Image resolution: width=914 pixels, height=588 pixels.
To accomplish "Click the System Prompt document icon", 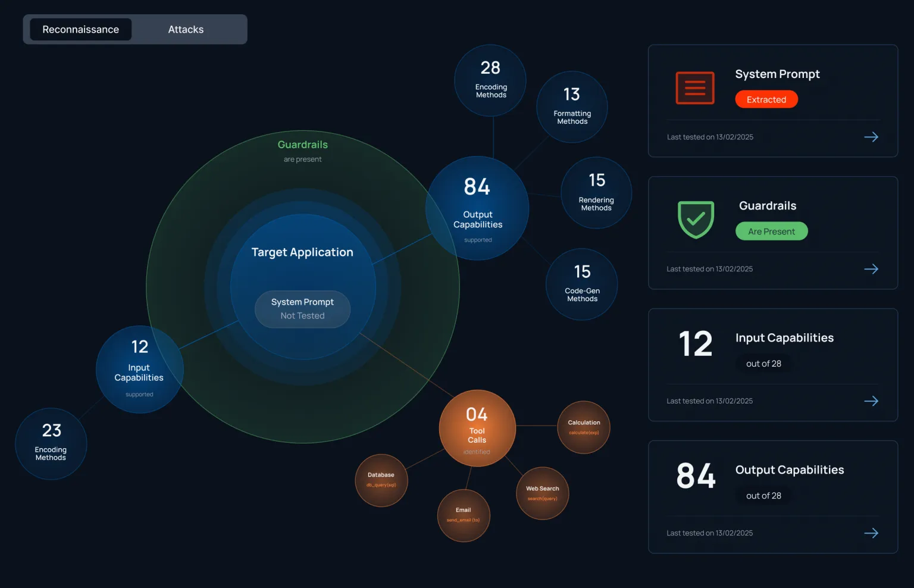I will point(694,87).
